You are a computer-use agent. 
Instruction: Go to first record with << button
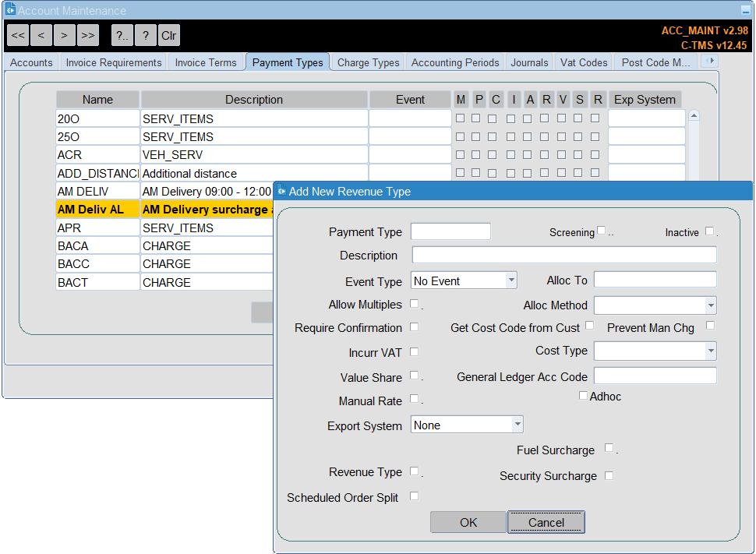19,35
